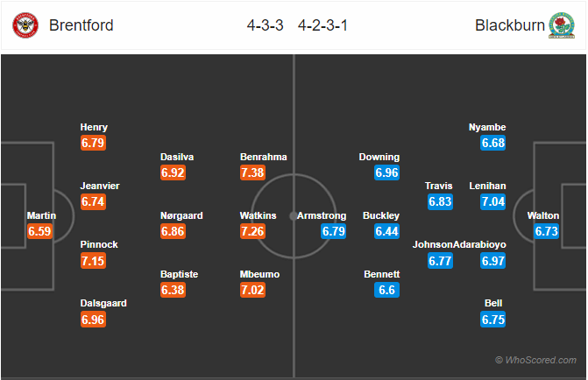Select goalkeeper Martin's 6.59 rating

click(39, 231)
